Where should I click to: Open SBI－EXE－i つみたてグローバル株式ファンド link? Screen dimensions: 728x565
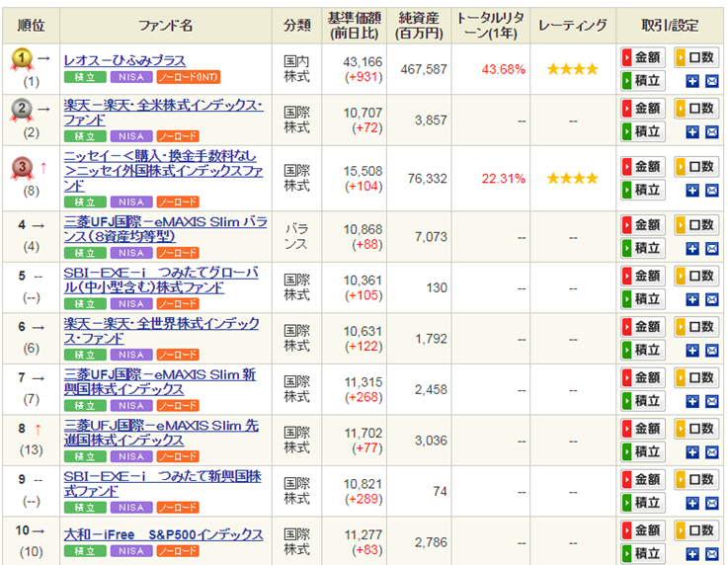(161, 280)
